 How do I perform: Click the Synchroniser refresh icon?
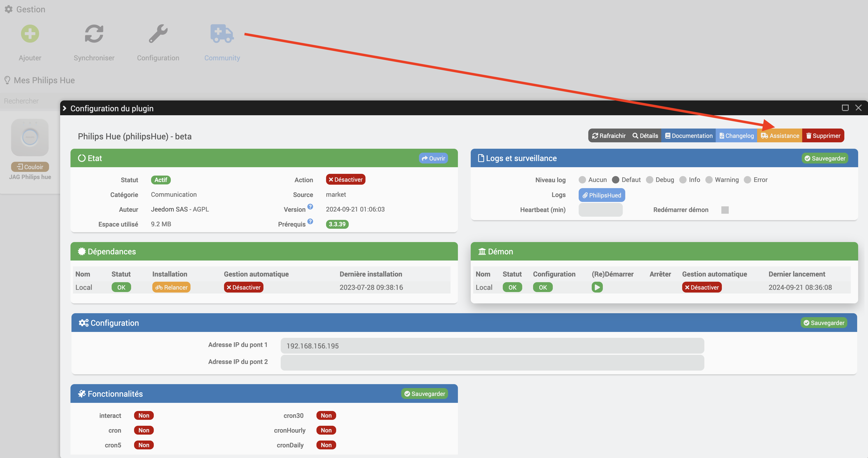(x=94, y=34)
